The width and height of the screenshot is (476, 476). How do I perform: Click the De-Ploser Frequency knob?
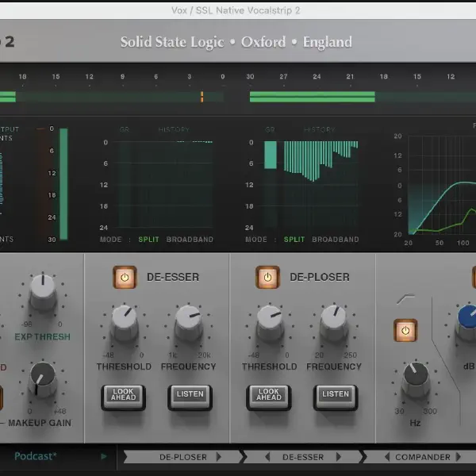point(334,322)
